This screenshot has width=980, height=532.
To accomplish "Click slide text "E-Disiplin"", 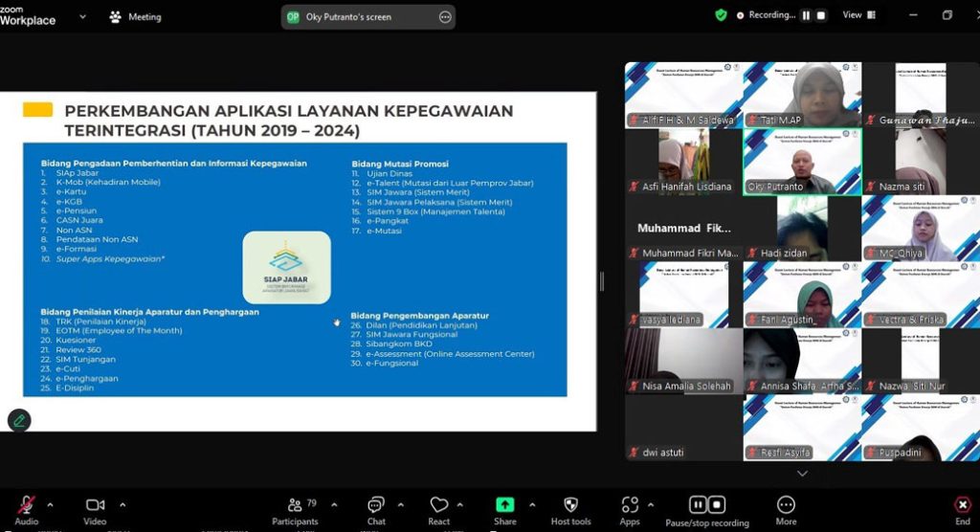I will pos(75,388).
